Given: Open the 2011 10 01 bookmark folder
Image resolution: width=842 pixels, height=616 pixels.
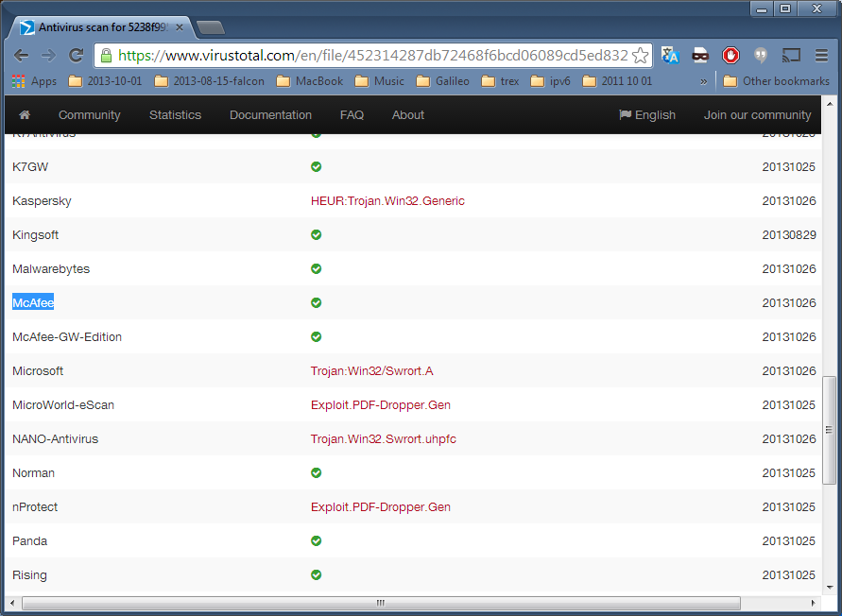Looking at the screenshot, I should point(617,81).
